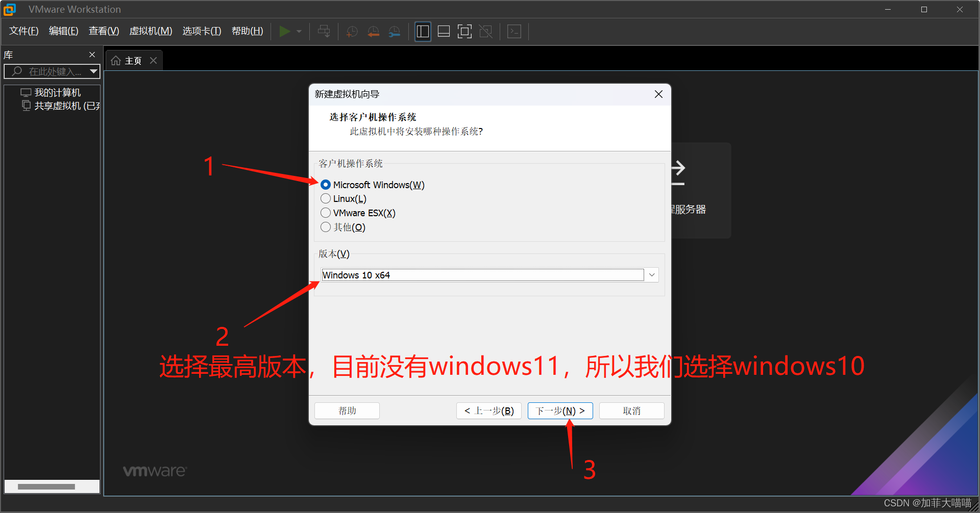This screenshot has height=513, width=980.
Task: Minimize the VMware Workstation window
Action: tap(888, 9)
